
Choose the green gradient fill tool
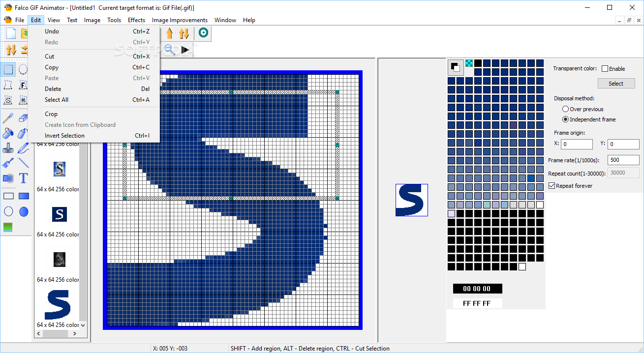click(8, 227)
